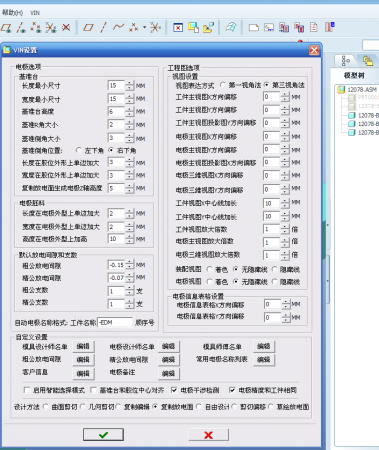Click the 电极信息表格X方向偏移 value stepper

286,304
